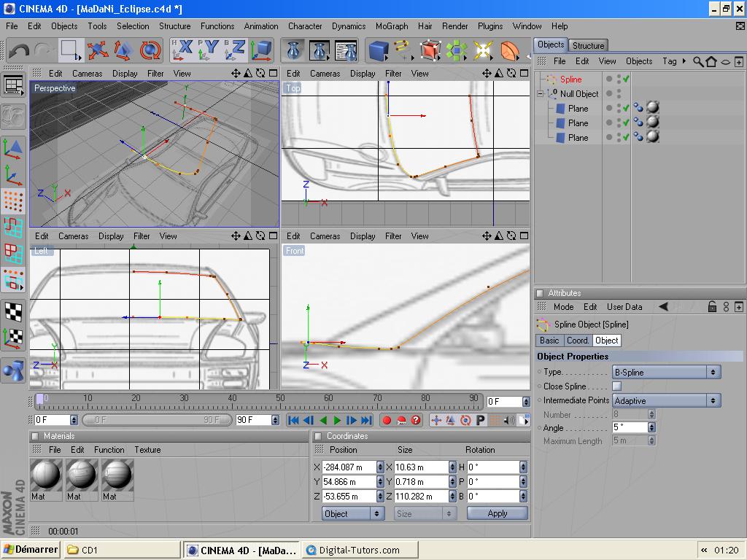747x560 pixels.
Task: Select the Rotate tool
Action: [150, 50]
